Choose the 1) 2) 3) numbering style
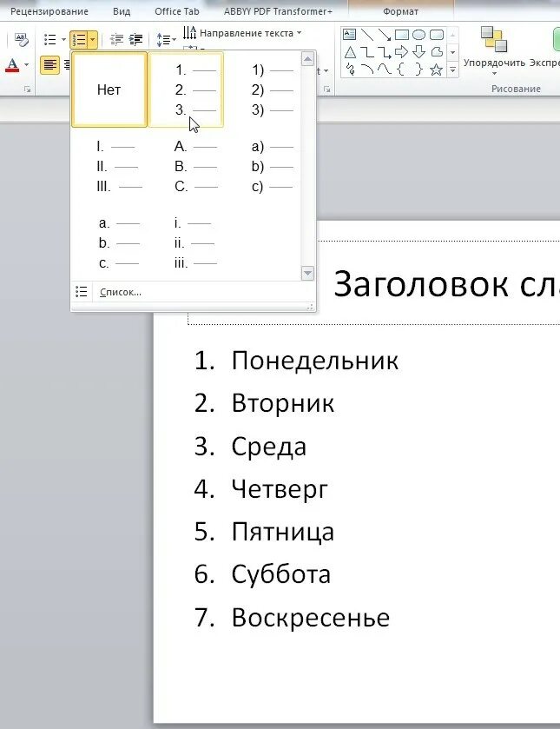Screen dimensions: 560x729 pyautogui.click(x=263, y=89)
